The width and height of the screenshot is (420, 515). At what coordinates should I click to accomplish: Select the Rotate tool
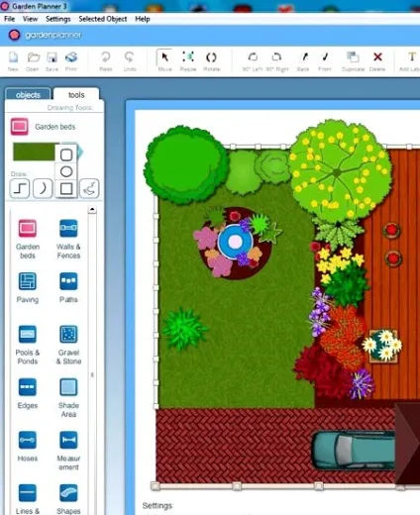tap(211, 57)
